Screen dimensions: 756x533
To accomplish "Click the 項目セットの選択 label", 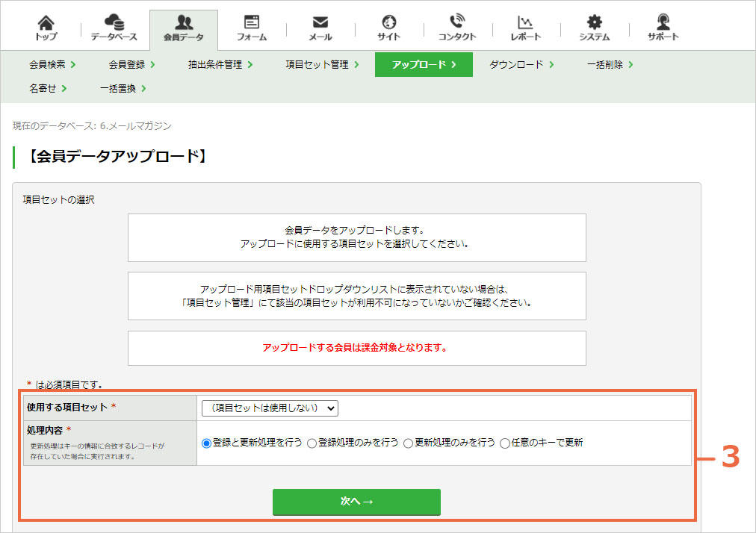I will click(x=58, y=199).
